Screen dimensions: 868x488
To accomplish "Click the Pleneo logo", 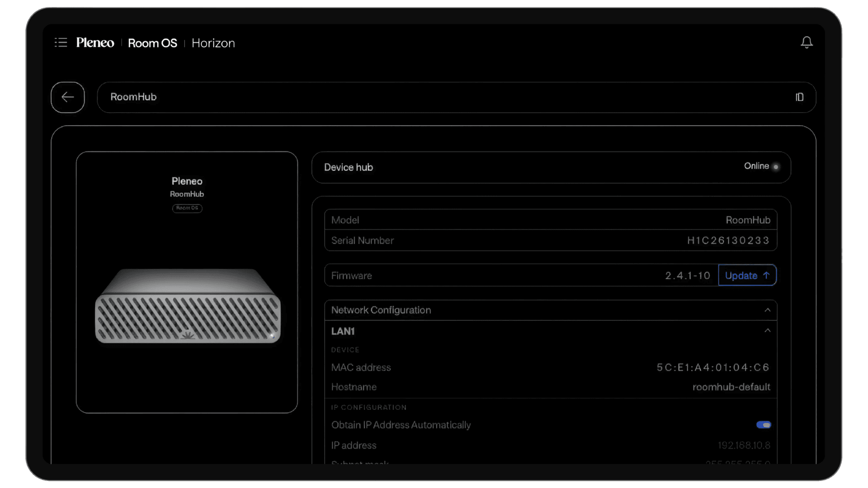I will point(95,42).
